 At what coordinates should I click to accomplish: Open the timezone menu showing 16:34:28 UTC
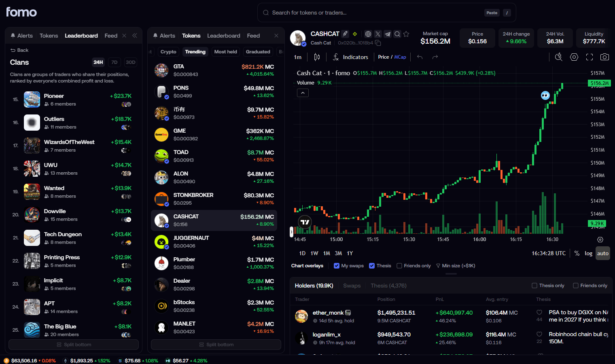click(549, 253)
